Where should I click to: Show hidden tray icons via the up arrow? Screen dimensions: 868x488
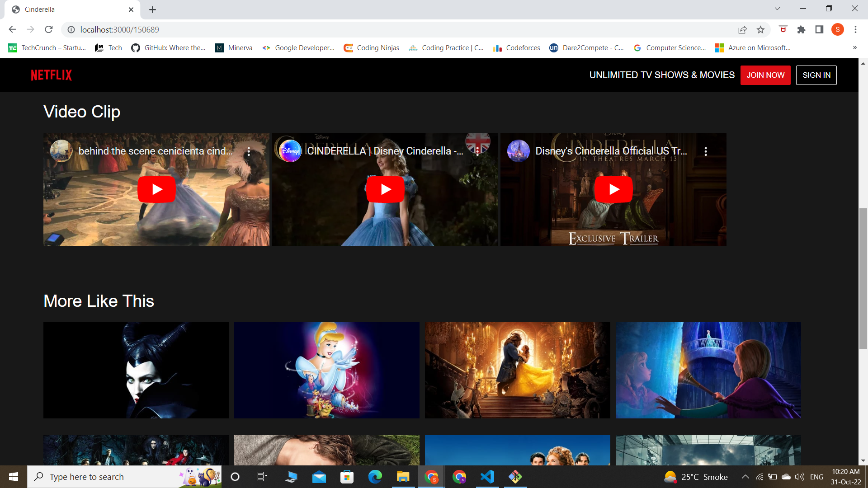(x=745, y=477)
